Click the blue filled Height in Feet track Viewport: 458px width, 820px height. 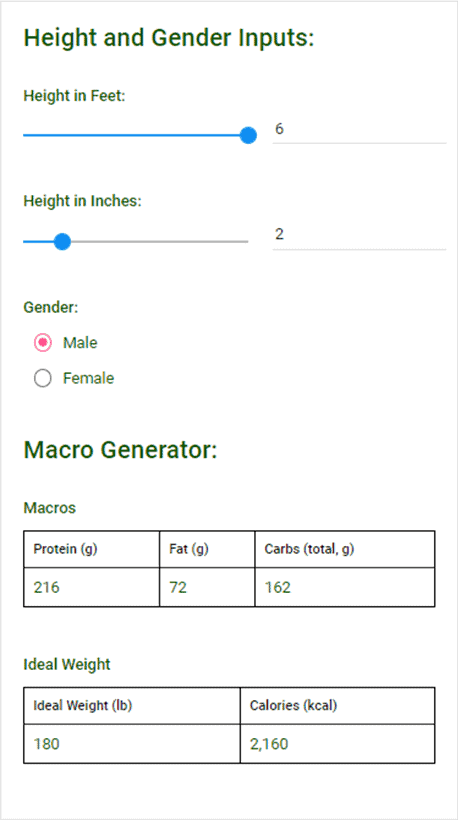pyautogui.click(x=131, y=135)
